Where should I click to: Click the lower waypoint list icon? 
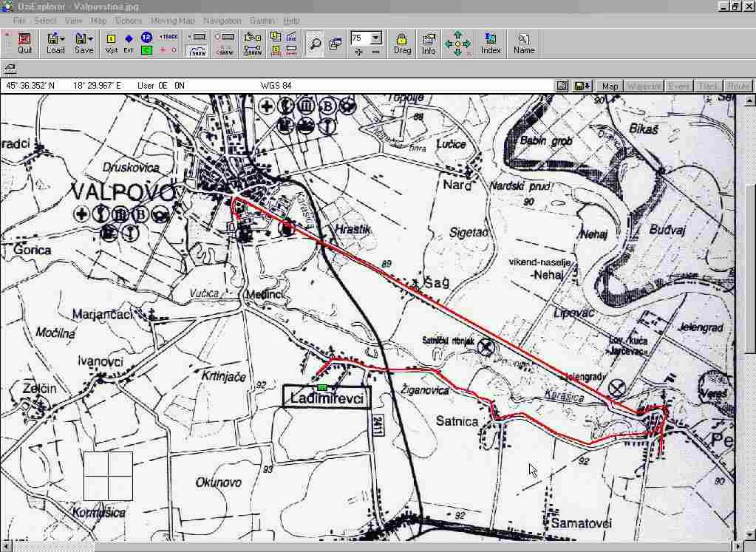276,50
